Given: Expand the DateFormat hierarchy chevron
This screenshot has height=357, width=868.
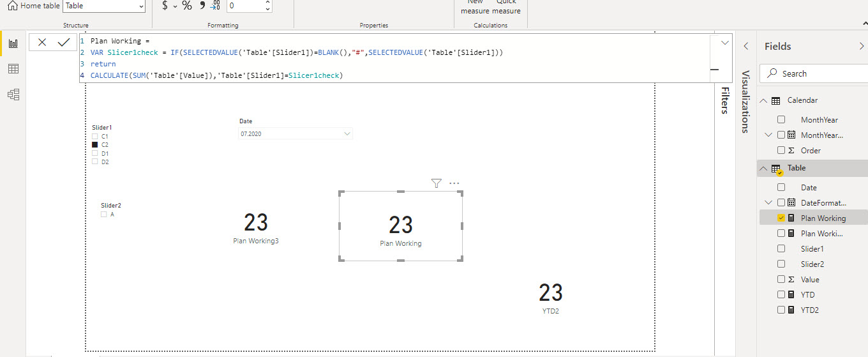Looking at the screenshot, I should point(768,202).
